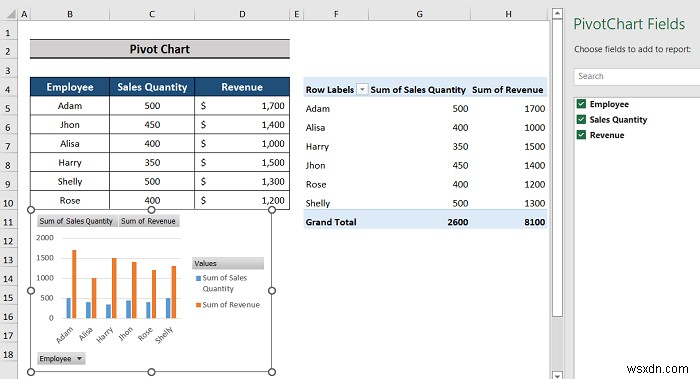Click the chart's bottom-middle resize handle
This screenshot has width=700, height=379.
click(151, 372)
